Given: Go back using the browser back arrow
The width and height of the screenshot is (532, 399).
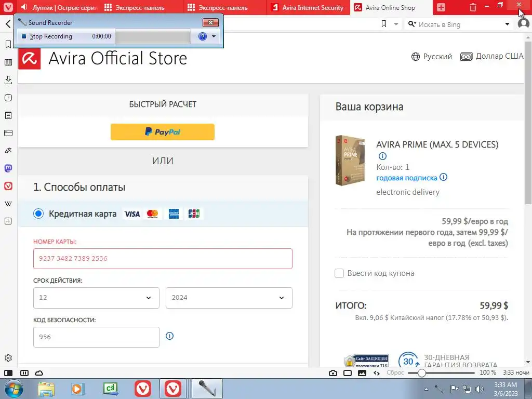Looking at the screenshot, I should click(x=8, y=24).
